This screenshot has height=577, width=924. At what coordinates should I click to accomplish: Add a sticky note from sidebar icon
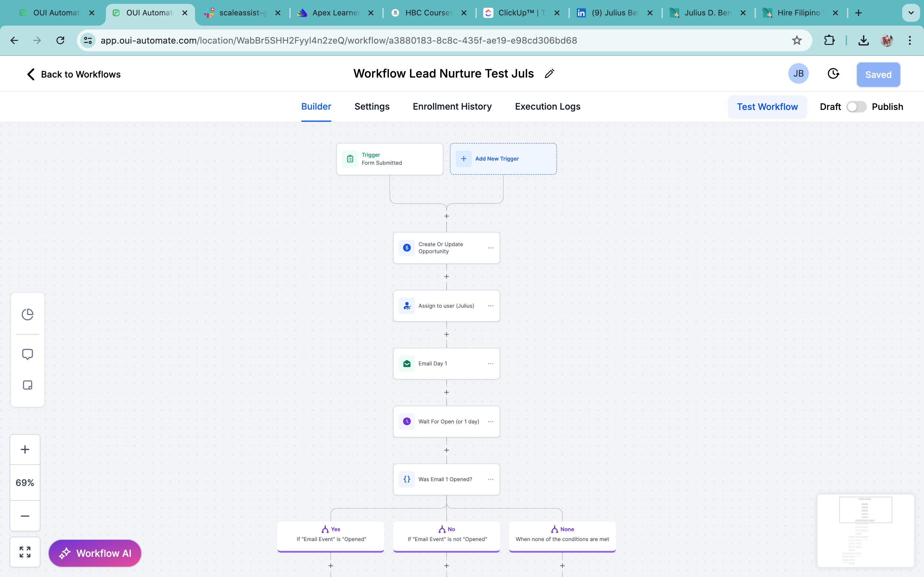click(28, 385)
